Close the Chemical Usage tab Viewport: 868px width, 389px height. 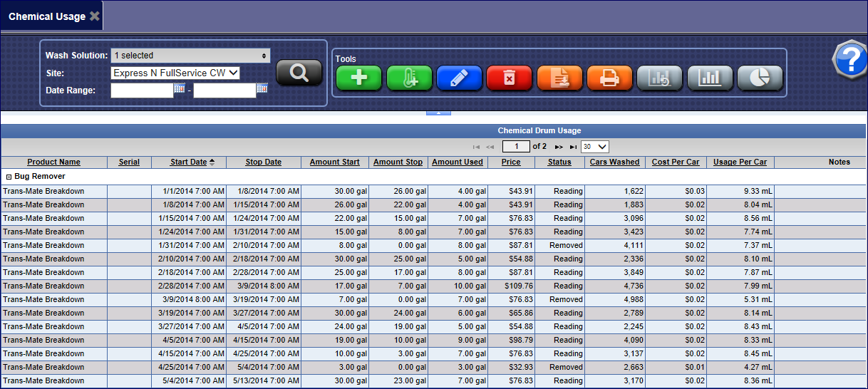95,16
